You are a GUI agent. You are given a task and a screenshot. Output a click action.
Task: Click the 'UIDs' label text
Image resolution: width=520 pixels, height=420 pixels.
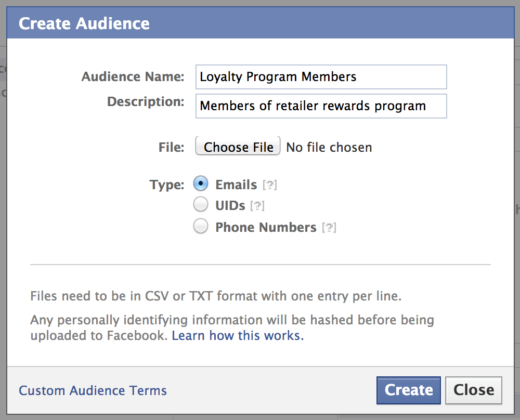230,205
